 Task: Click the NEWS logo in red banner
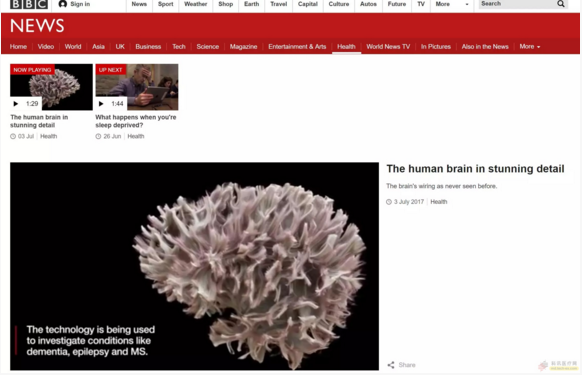pos(37,26)
